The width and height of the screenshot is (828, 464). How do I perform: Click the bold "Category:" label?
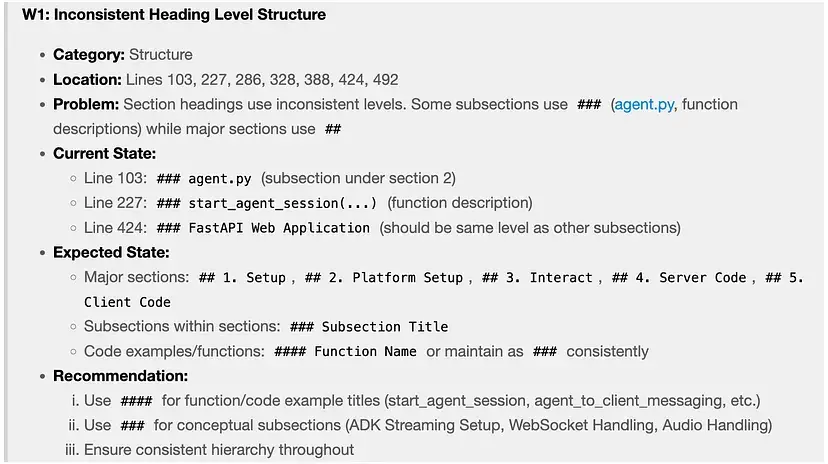[x=89, y=54]
